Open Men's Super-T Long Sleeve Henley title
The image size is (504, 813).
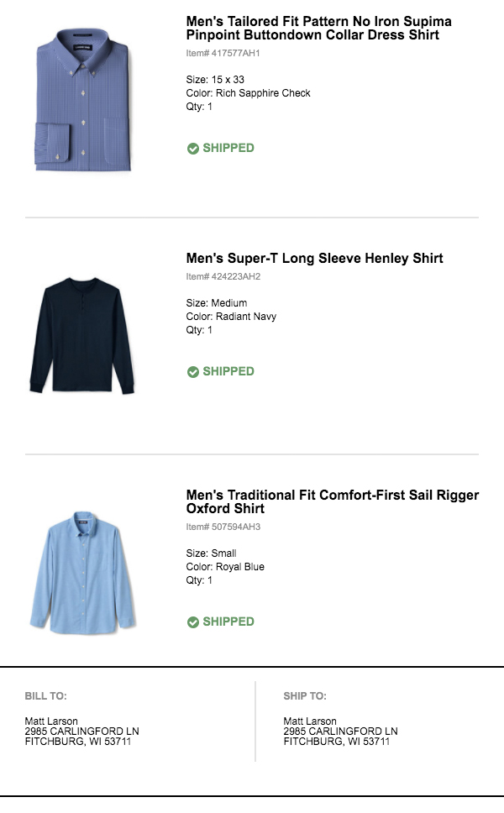point(314,259)
